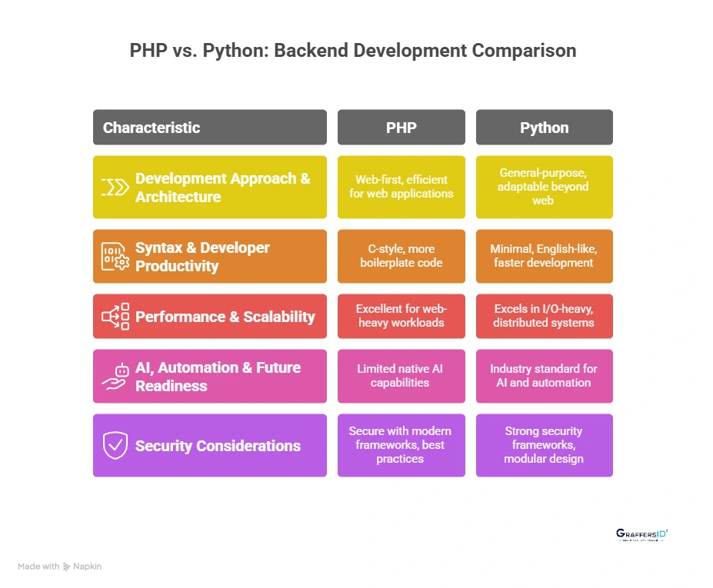Click the arrows icon beside Development Approach & Architecture
Screen dimensions: 713x588
click(x=114, y=187)
